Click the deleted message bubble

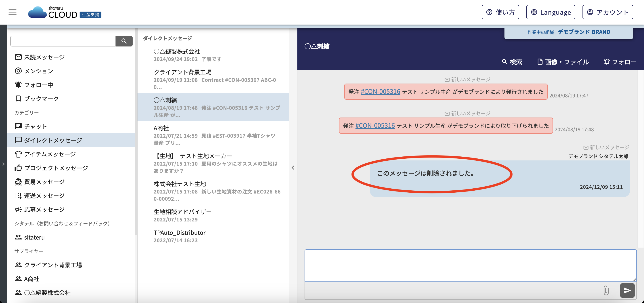click(x=500, y=179)
